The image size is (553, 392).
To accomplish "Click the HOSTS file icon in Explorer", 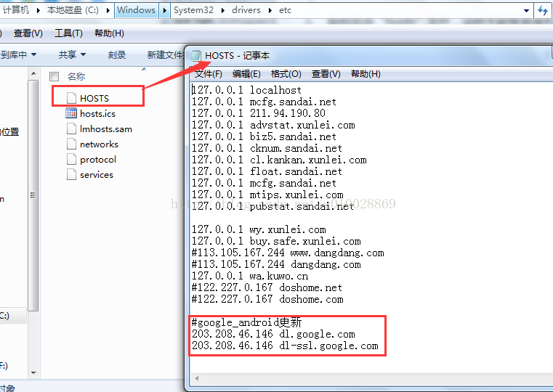I will pyautogui.click(x=72, y=98).
